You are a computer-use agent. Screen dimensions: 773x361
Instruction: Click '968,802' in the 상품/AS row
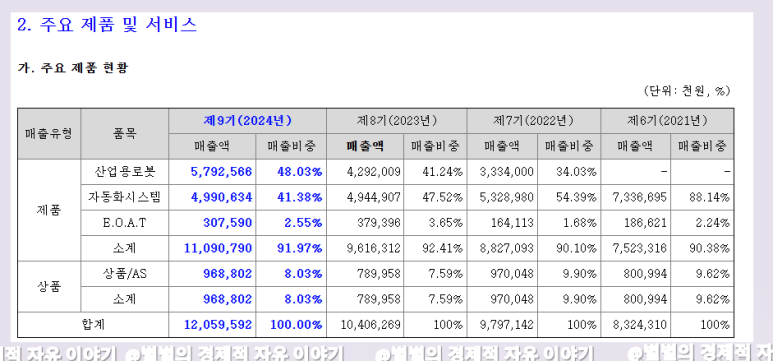point(227,274)
